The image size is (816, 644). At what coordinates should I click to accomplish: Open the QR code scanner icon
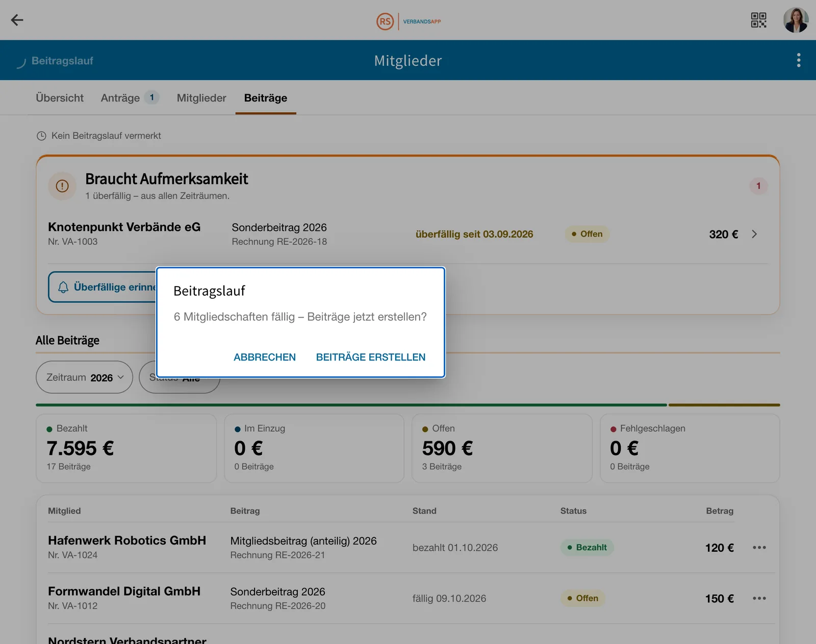(758, 20)
